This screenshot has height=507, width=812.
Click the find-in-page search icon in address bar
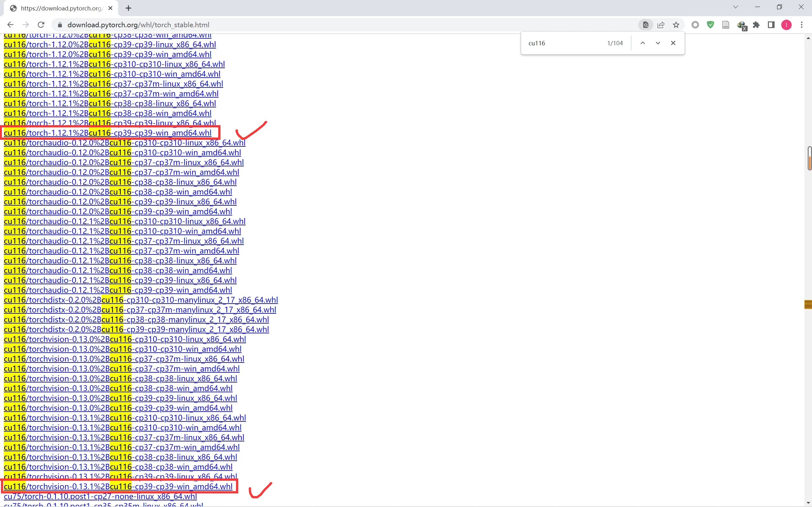[x=645, y=25]
